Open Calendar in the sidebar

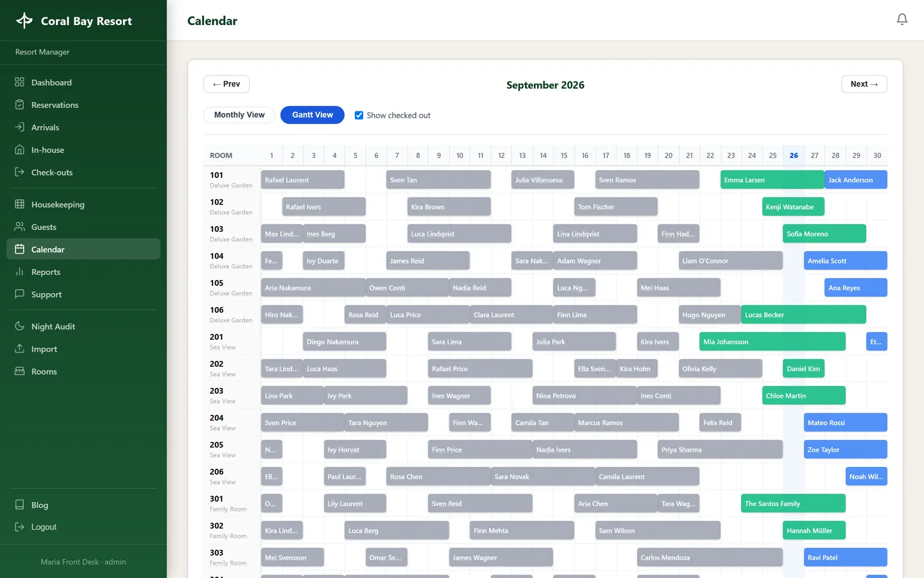83,249
